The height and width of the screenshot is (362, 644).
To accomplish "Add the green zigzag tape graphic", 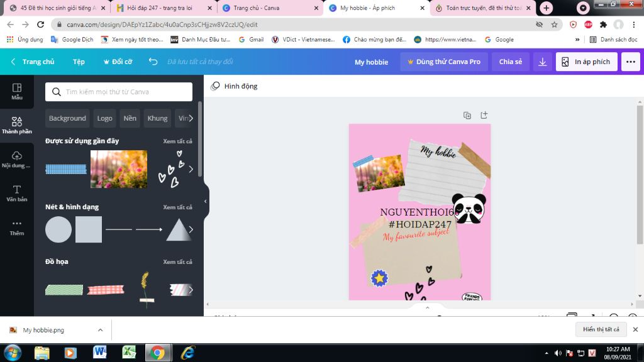I will tap(64, 290).
